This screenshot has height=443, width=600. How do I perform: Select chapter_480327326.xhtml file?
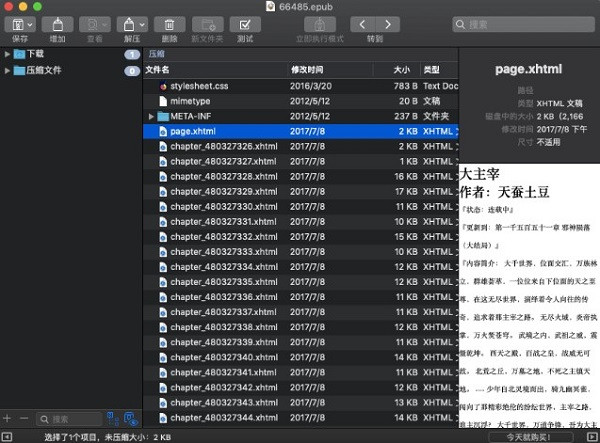coord(301,147)
